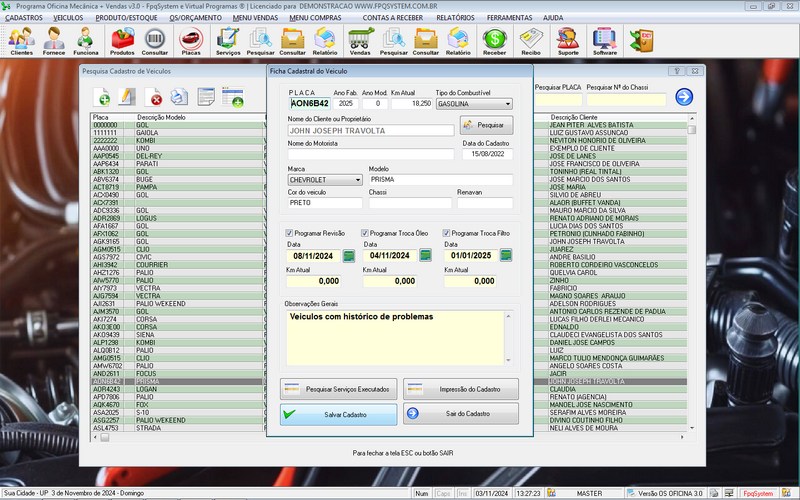The width and height of the screenshot is (800, 500).
Task: Expand Tipo do Combustível dropdown
Action: point(507,103)
